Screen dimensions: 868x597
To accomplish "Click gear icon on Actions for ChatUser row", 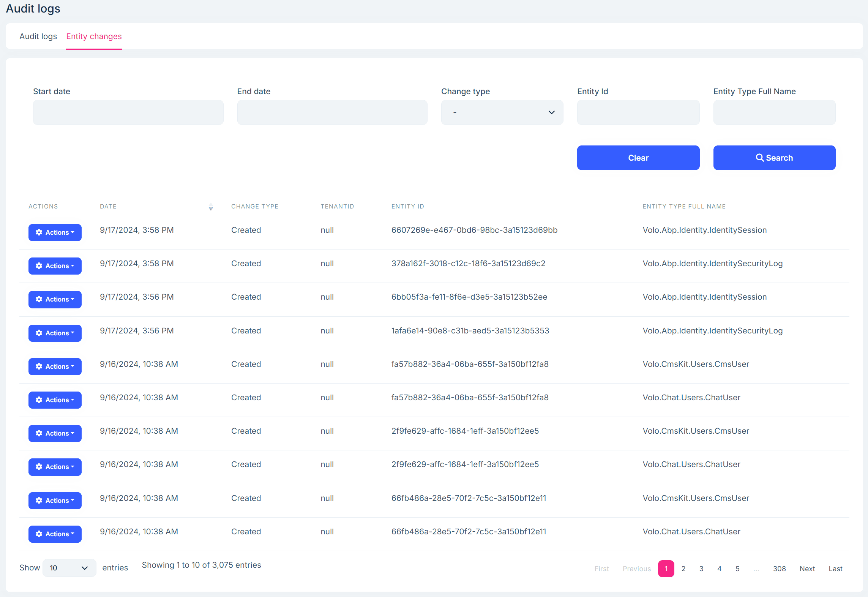I will pos(39,400).
